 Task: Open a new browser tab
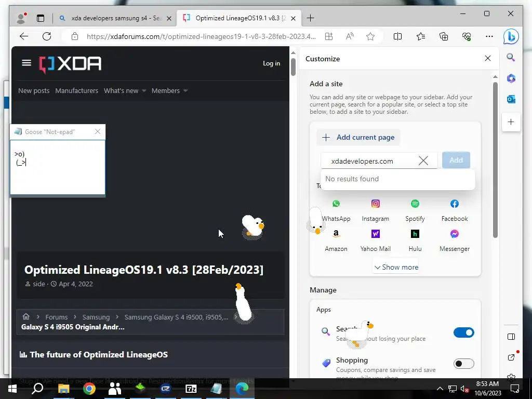310,18
